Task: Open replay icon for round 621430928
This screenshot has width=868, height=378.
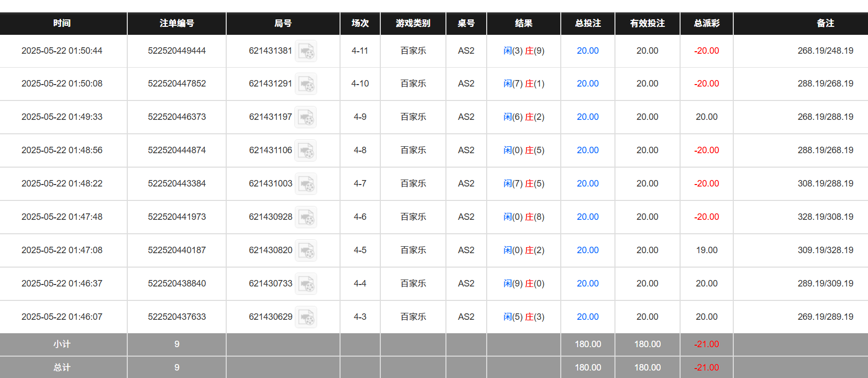Action: click(306, 217)
